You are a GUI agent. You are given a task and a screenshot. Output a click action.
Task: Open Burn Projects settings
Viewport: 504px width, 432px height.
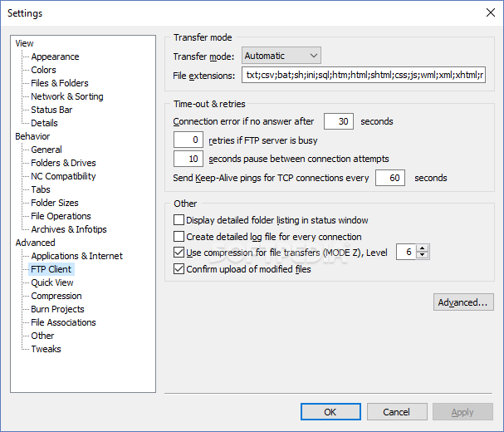57,309
